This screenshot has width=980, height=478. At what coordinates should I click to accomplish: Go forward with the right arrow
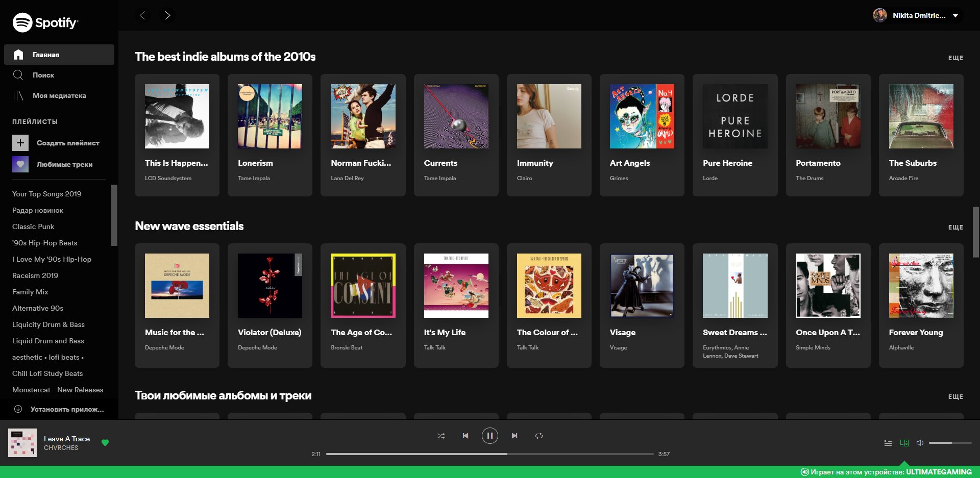(167, 15)
